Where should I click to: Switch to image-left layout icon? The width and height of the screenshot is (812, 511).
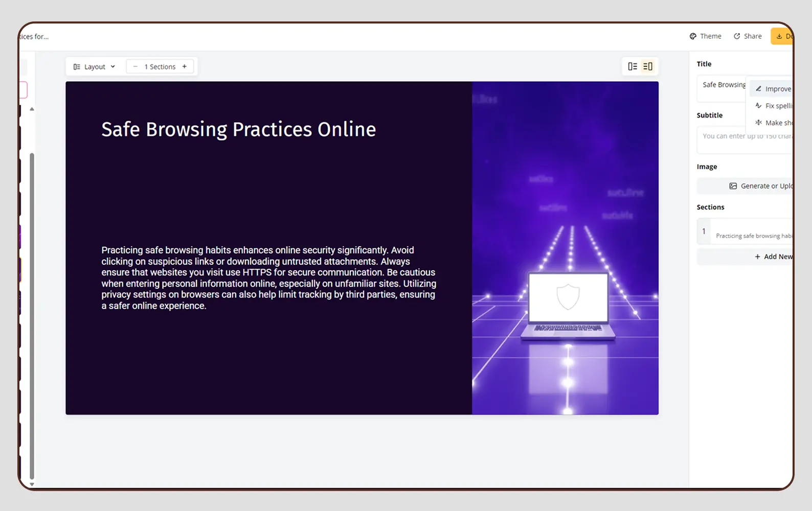coord(633,66)
